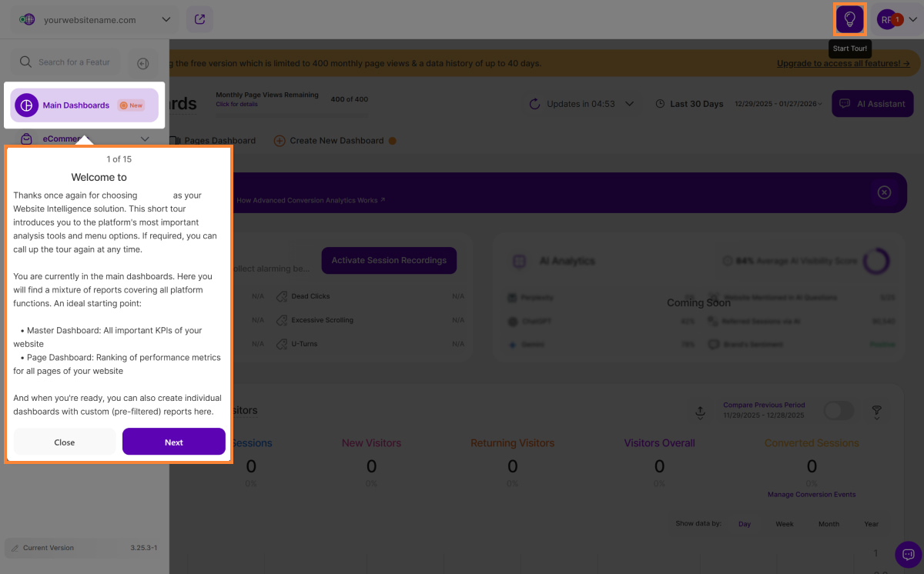Toggle Compare Previous Period switch

[x=839, y=411]
